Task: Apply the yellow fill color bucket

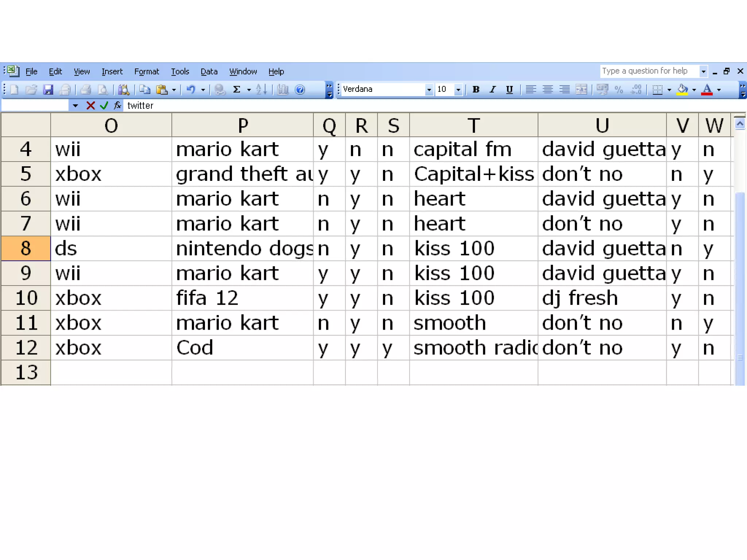Action: (x=682, y=90)
